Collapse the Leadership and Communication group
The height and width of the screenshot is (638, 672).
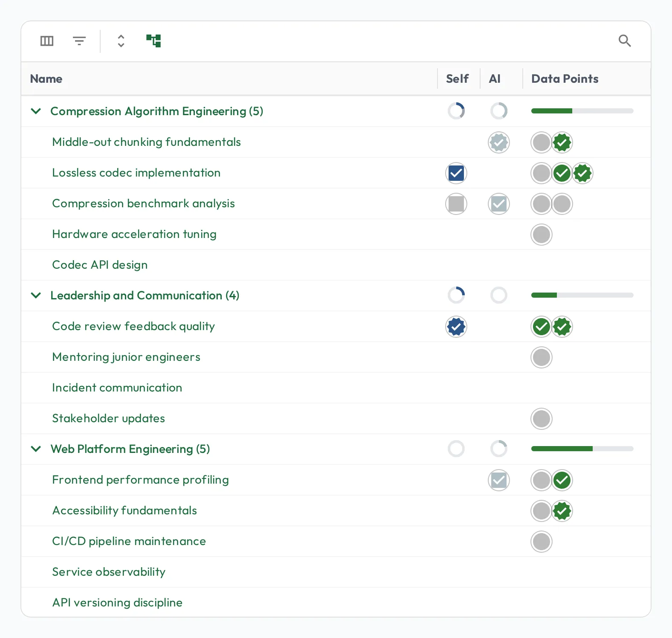(36, 296)
